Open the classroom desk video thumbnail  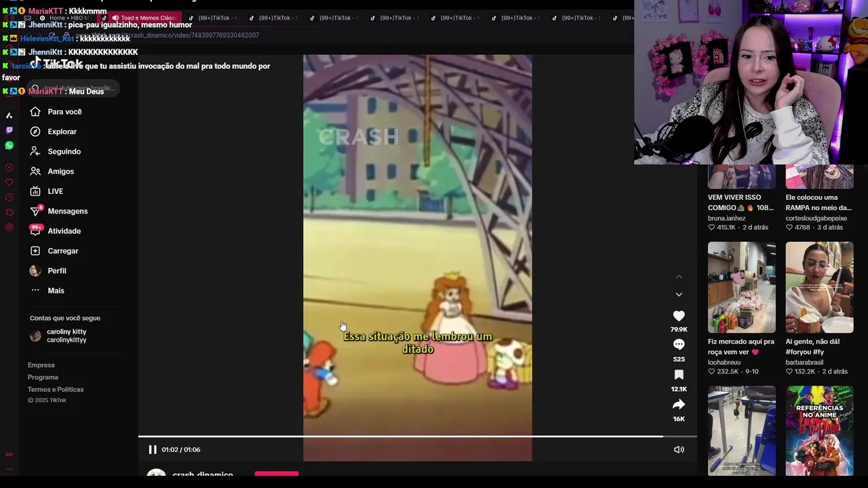click(742, 431)
